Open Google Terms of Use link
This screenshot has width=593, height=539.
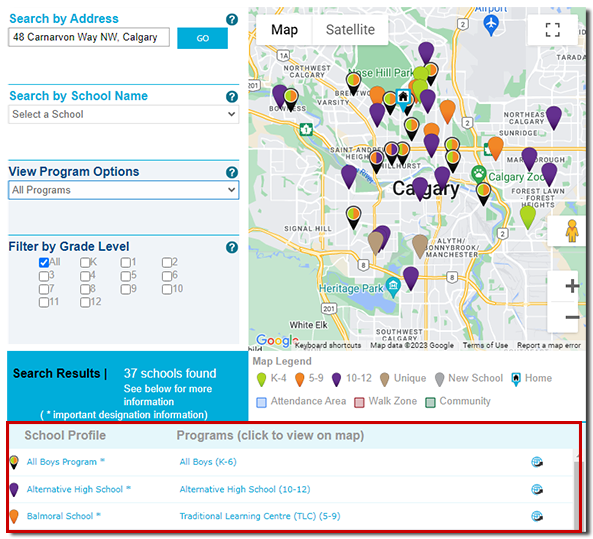485,345
